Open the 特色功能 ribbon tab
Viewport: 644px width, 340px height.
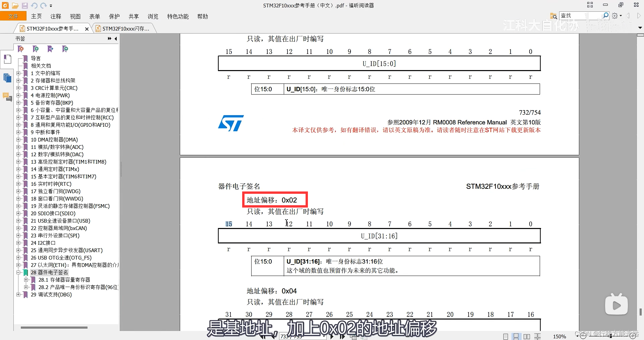(178, 16)
